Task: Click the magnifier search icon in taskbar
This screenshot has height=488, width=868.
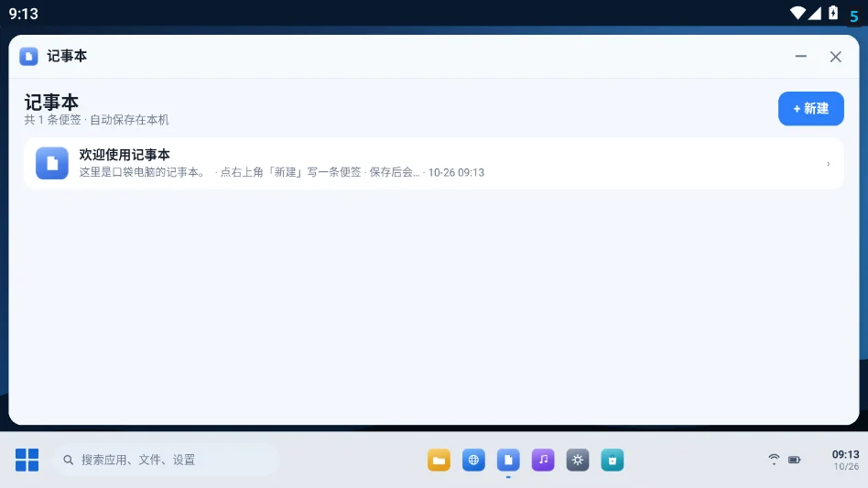Action: coord(68,460)
